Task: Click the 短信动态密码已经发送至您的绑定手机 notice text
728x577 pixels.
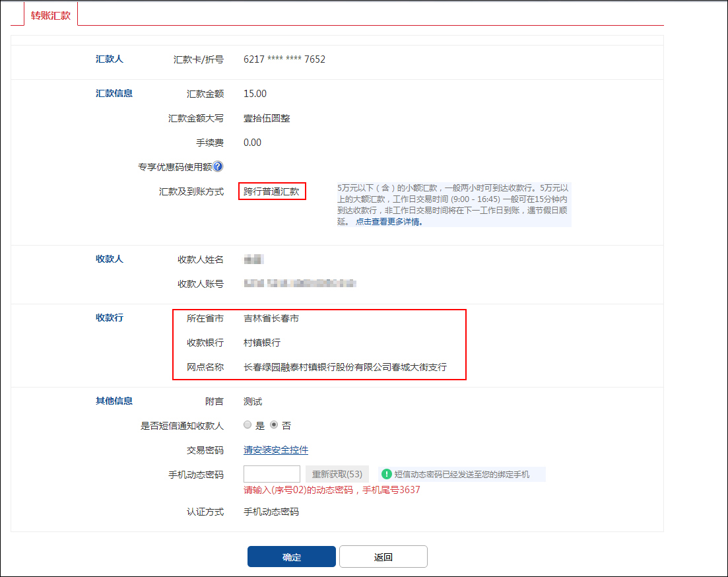Action: point(462,474)
